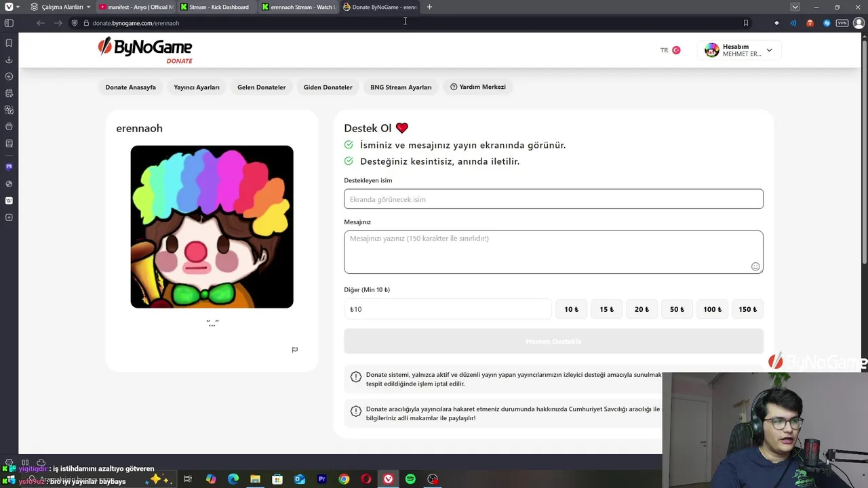Screen dimensions: 868x488
Task: Open Google Chrome from the taskbar
Action: tap(344, 479)
